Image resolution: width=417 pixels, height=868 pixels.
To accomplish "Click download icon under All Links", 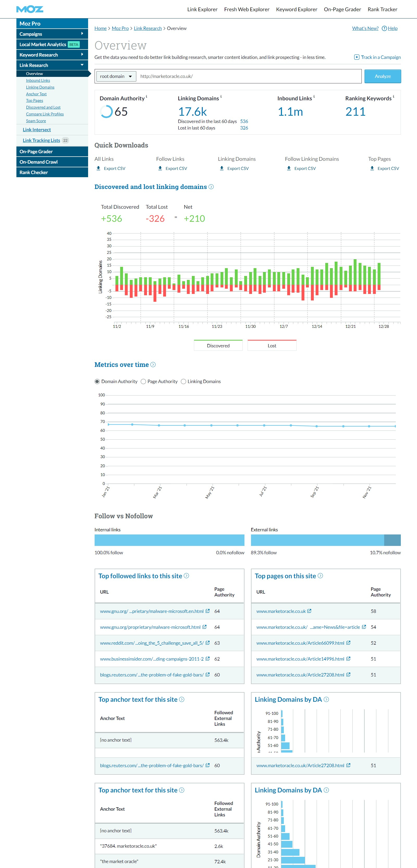I will pyautogui.click(x=99, y=168).
